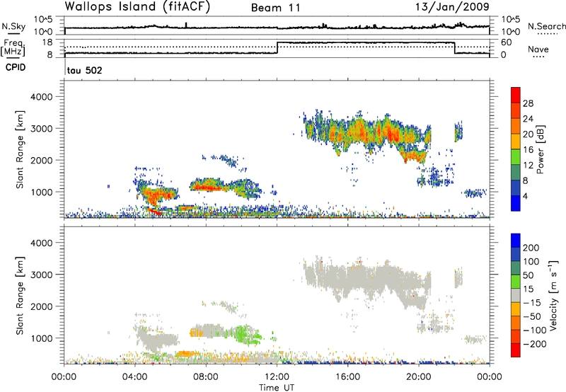Screen dimensions: 566x392
Task: Click the 'Nave' label
Action: coord(538,49)
